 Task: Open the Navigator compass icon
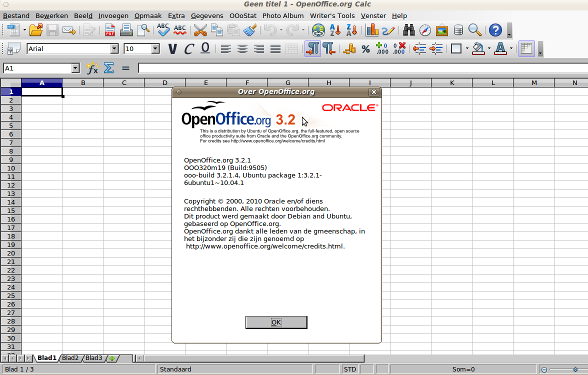pos(425,30)
